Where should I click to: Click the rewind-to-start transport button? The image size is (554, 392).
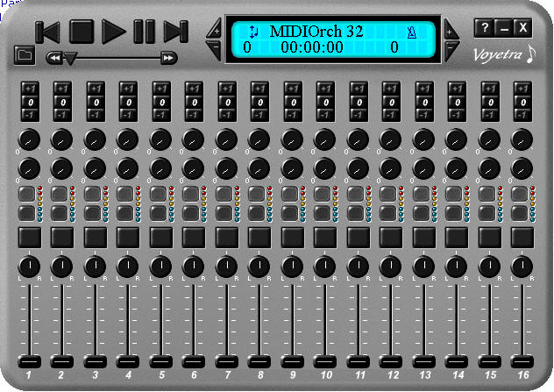pos(47,32)
